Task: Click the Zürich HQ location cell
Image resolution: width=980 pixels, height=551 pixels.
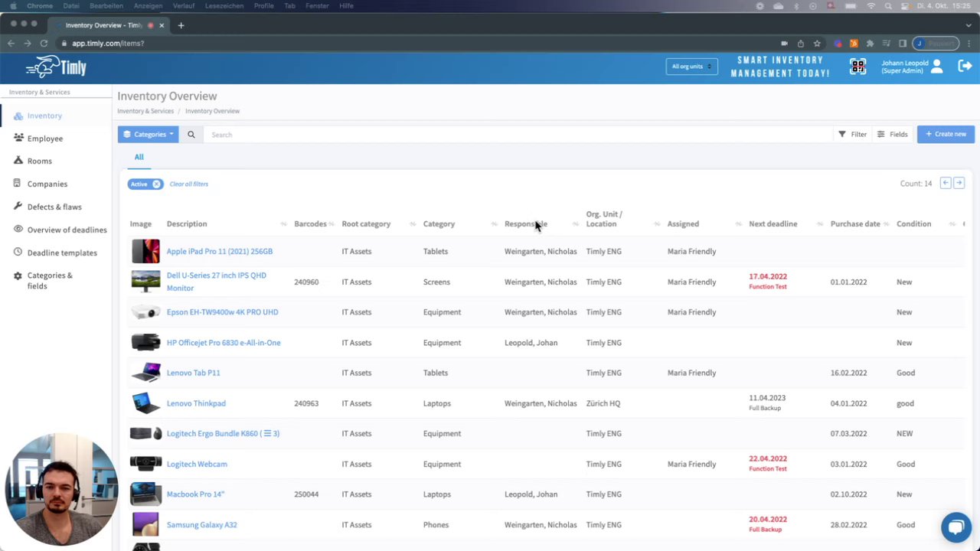Action: point(603,403)
